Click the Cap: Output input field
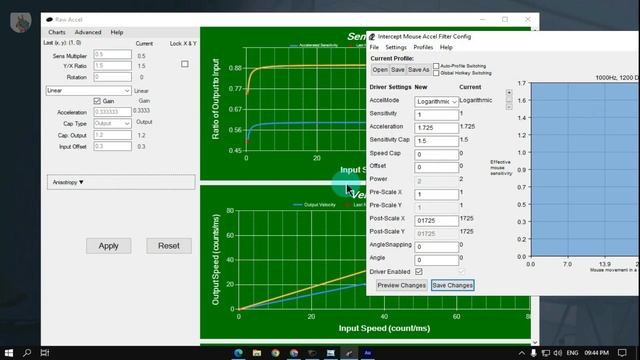This screenshot has width=640, height=360. point(112,135)
